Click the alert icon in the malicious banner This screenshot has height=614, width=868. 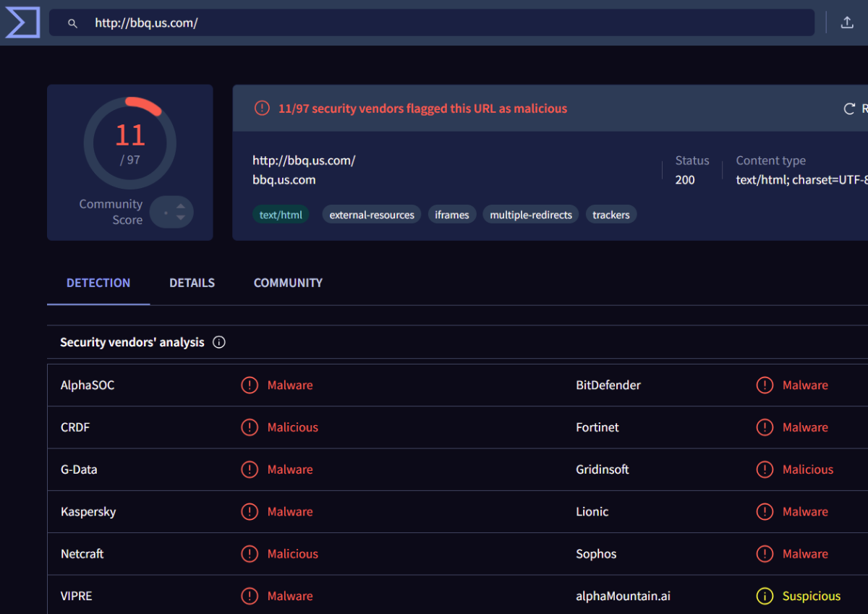tap(262, 108)
